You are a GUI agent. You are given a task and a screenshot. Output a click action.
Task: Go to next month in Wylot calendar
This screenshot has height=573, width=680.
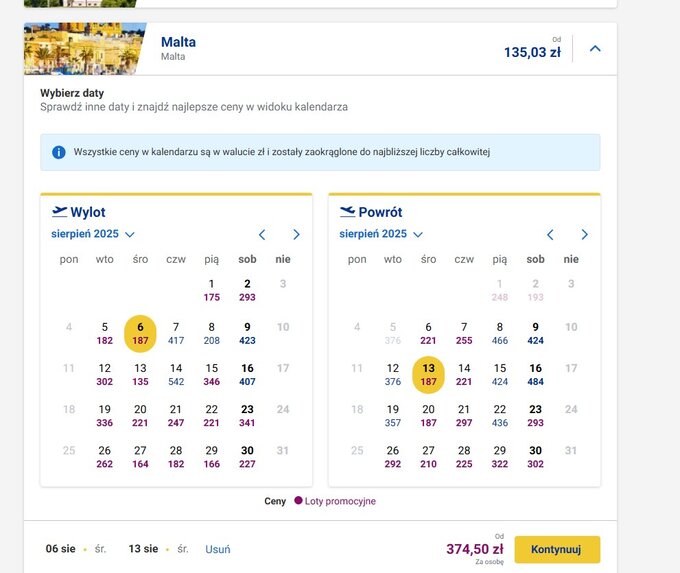(x=296, y=235)
